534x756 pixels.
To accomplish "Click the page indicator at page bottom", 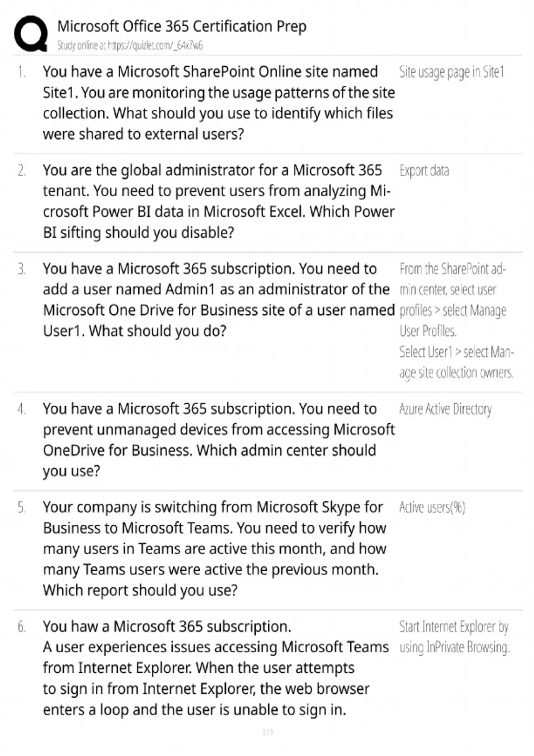I will (x=267, y=732).
